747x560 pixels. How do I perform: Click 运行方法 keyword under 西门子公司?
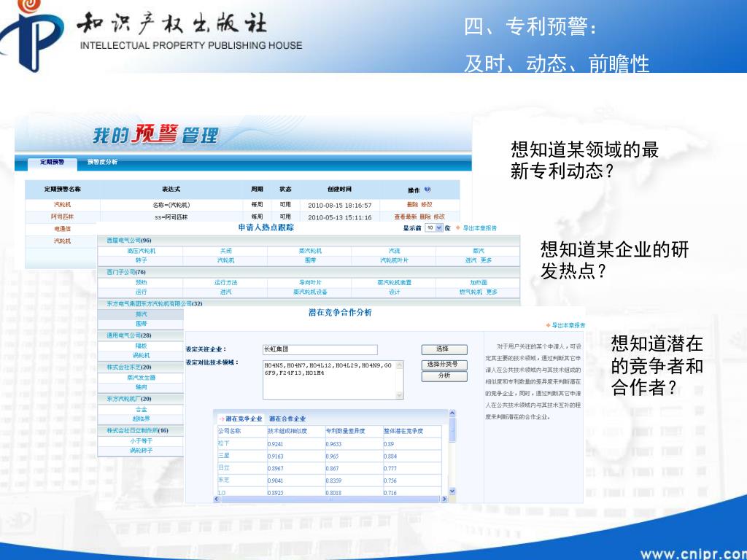click(226, 282)
